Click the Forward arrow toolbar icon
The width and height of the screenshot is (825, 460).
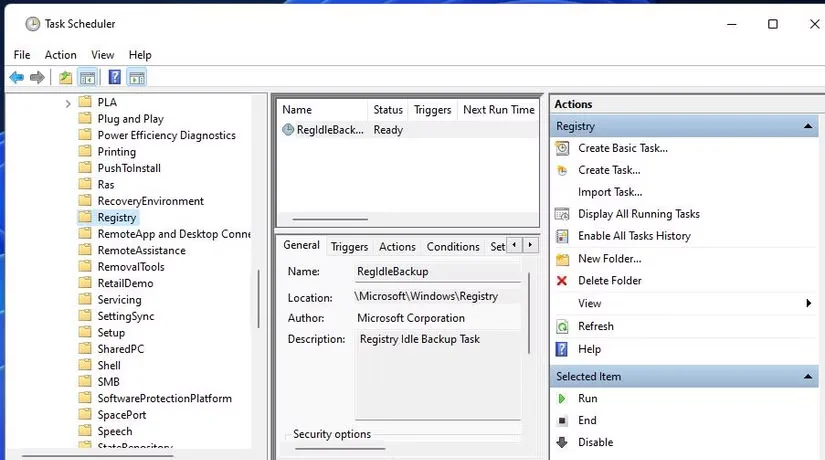coord(37,78)
